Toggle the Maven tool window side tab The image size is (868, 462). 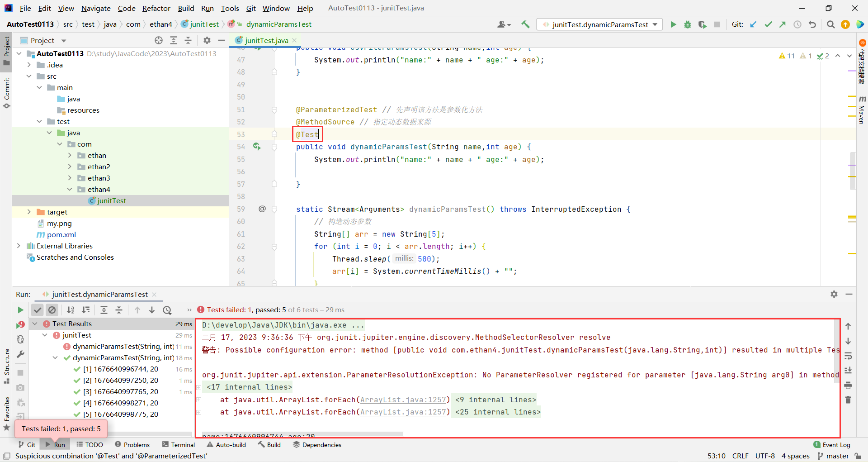[x=862, y=110]
